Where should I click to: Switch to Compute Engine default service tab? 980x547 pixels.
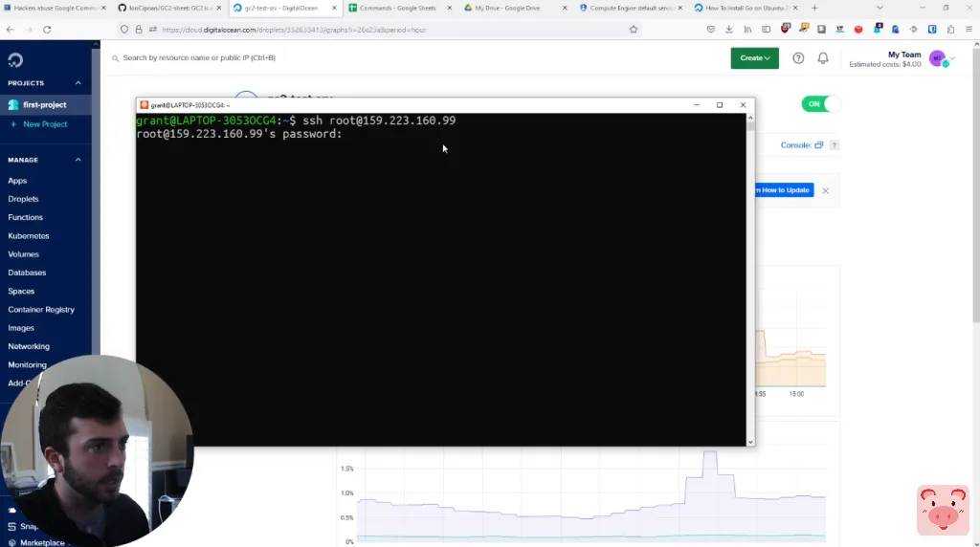(632, 8)
